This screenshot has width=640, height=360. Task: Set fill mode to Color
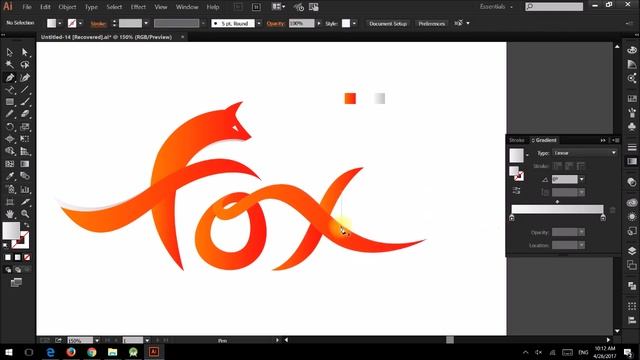(8, 257)
